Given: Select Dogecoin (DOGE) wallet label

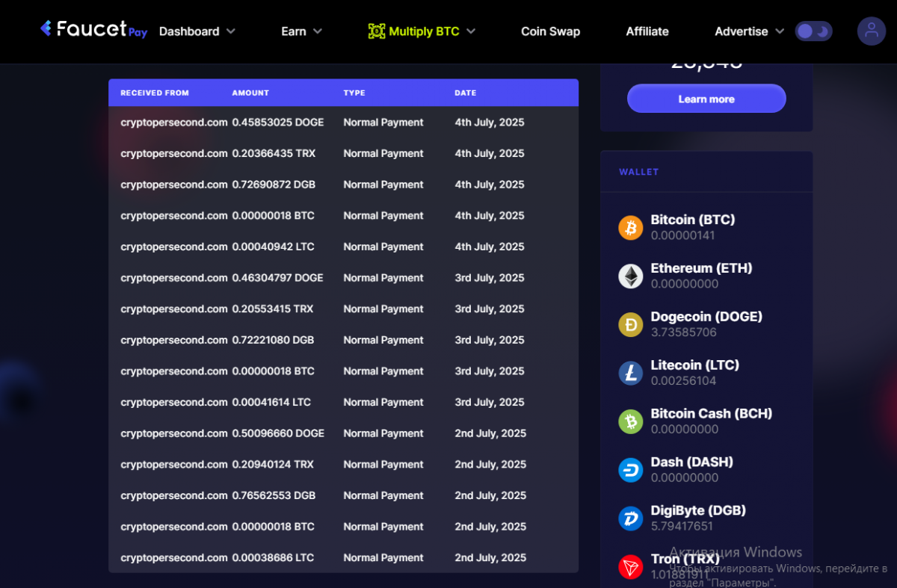Looking at the screenshot, I should click(x=706, y=317).
